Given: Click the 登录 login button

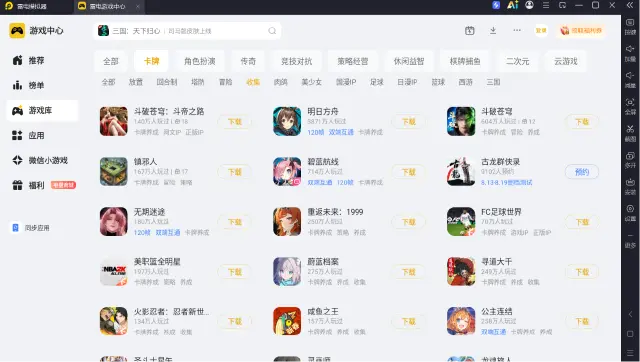Looking at the screenshot, I should click(541, 31).
